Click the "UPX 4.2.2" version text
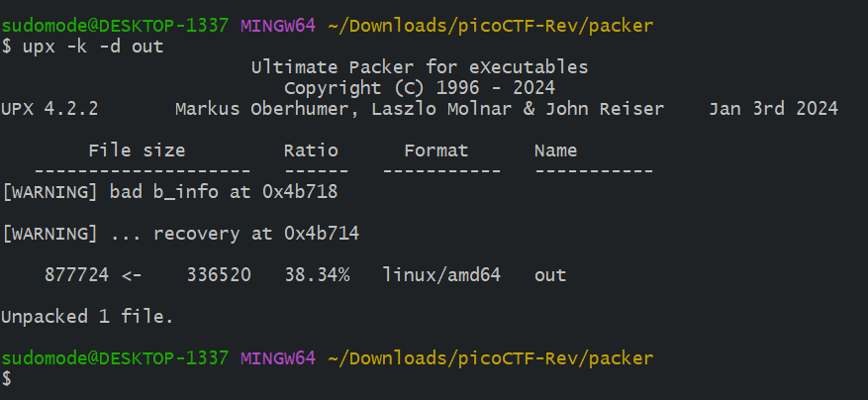 click(x=49, y=109)
